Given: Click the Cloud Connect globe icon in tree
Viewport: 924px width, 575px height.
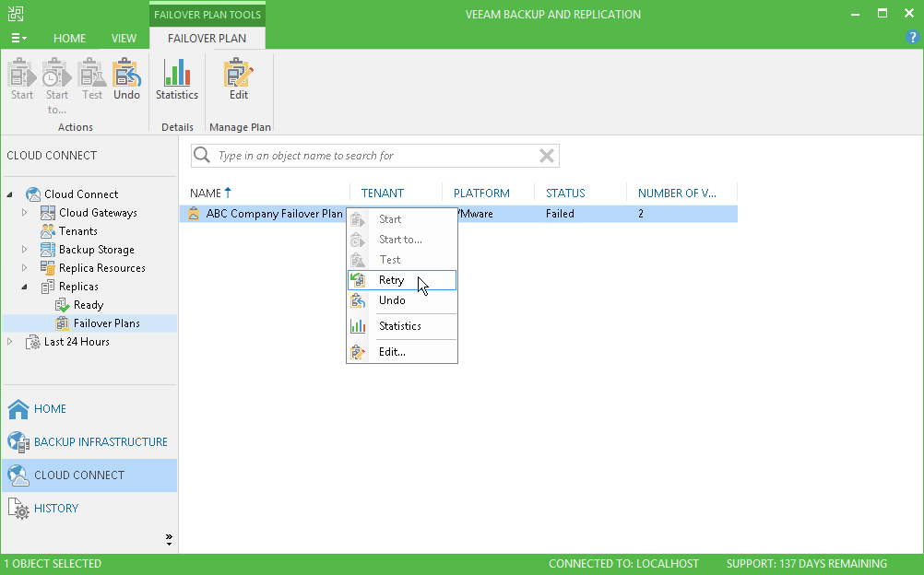Looking at the screenshot, I should 33,194.
